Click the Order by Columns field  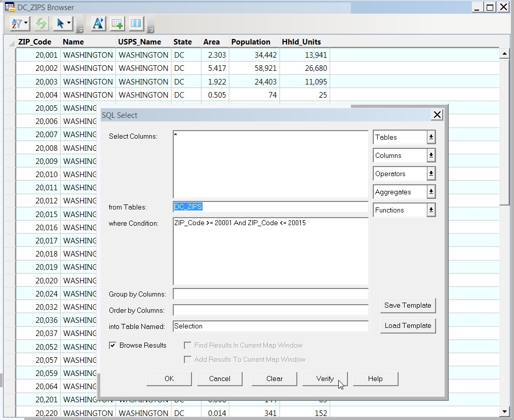(270, 310)
